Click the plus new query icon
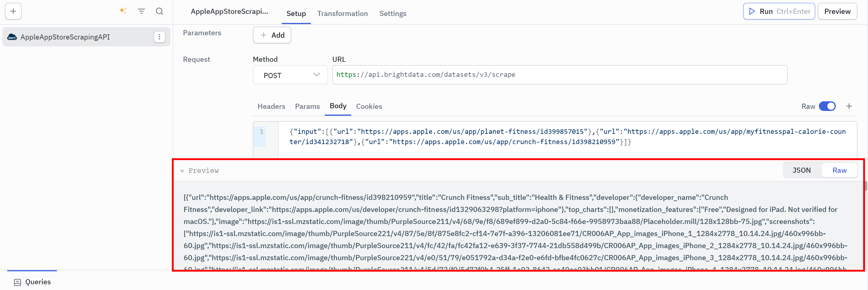This screenshot has width=868, height=290. (13, 11)
